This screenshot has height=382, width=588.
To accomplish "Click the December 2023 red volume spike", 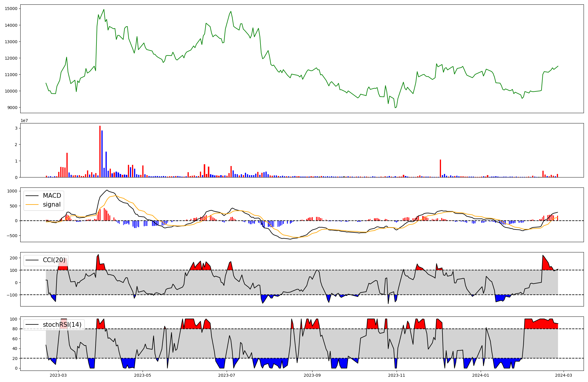I will tap(440, 168).
